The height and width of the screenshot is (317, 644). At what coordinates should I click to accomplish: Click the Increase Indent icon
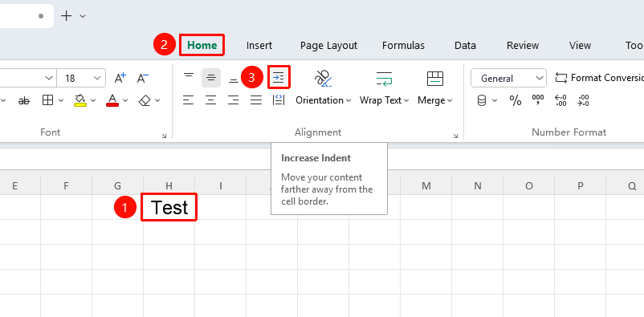(x=279, y=77)
